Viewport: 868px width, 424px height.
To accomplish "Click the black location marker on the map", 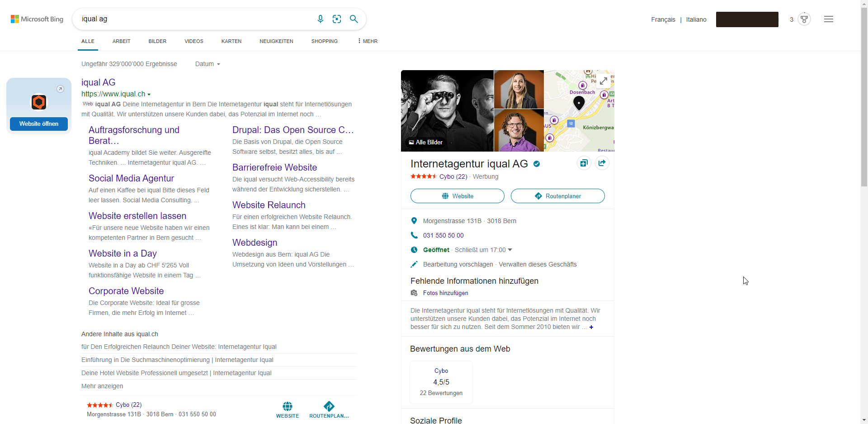I will [579, 103].
